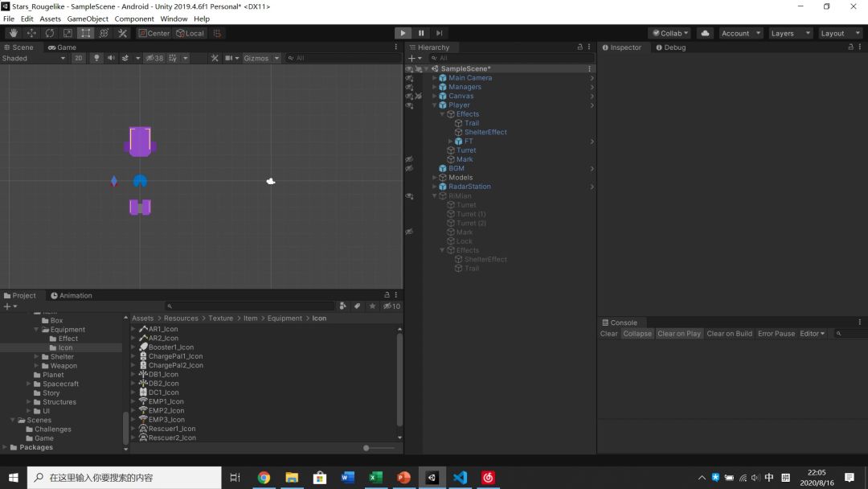Screen dimensions: 868x489
Task: Select the Transform tool
Action: [104, 33]
